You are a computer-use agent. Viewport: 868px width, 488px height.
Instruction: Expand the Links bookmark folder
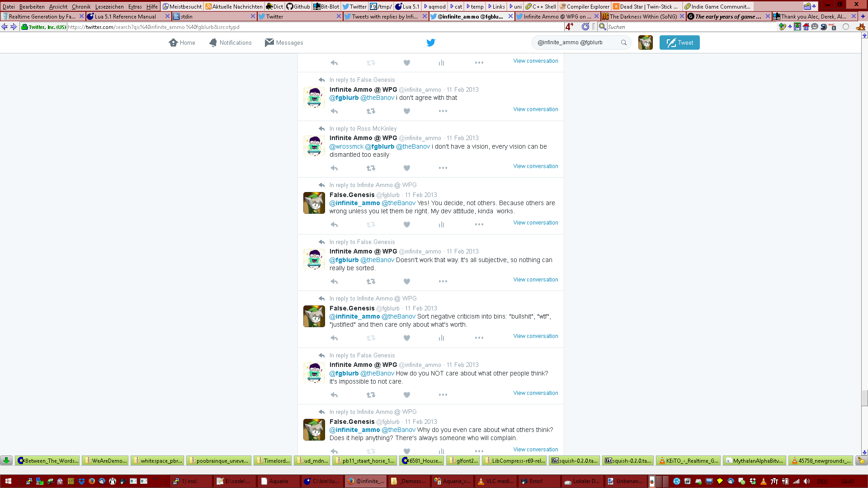pyautogui.click(x=496, y=6)
